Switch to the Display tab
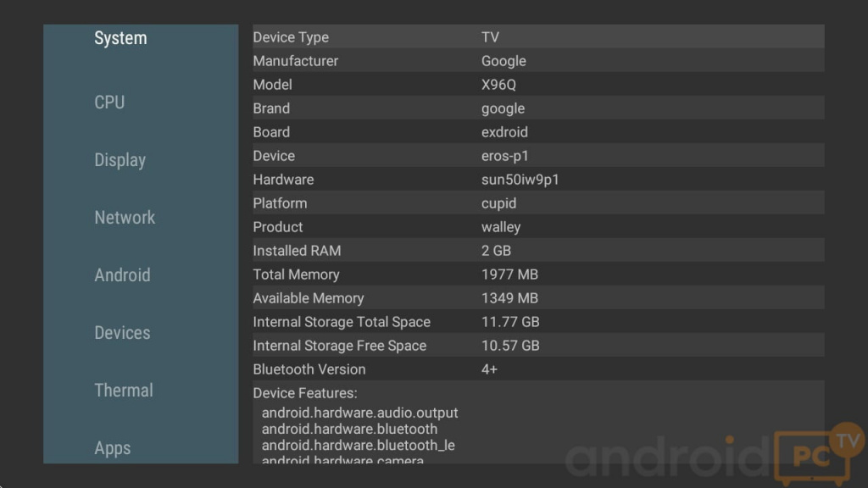This screenshot has height=488, width=868. pos(120,160)
